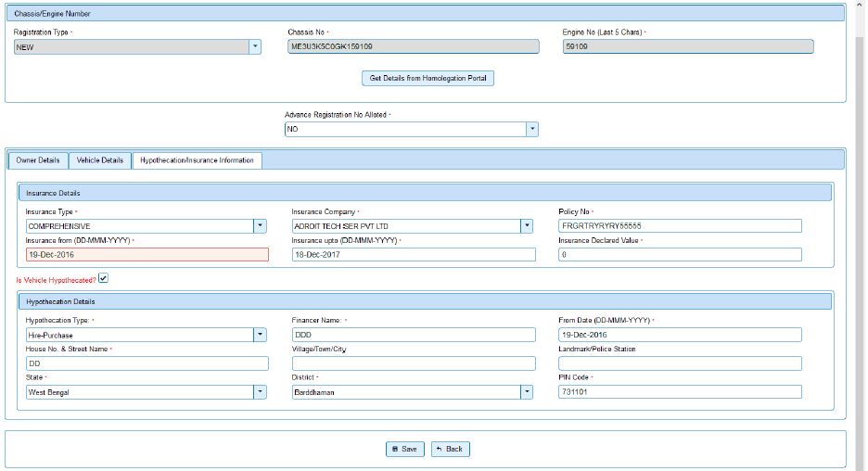Click the Chassis No field
The image size is (868, 471).
413,46
